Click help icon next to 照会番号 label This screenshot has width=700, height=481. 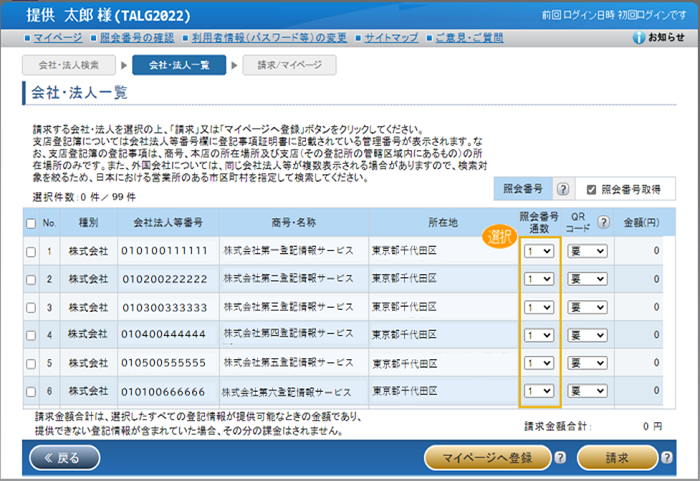point(563,190)
